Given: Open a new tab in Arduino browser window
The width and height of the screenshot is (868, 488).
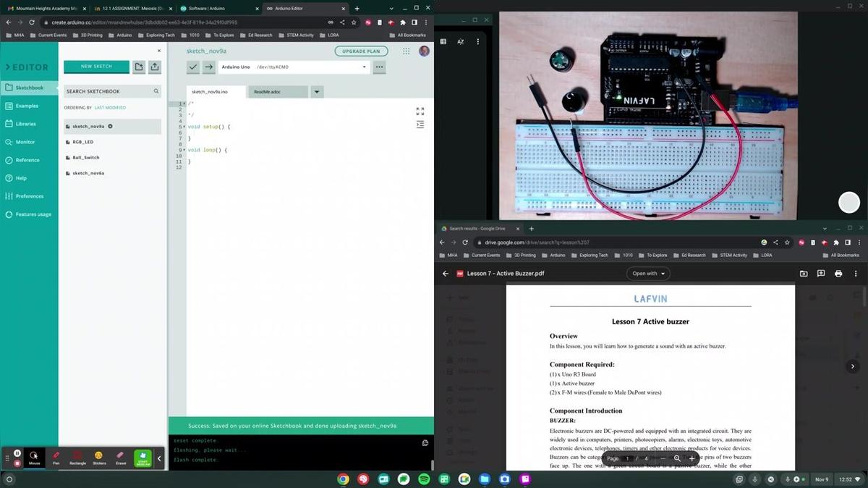Looking at the screenshot, I should [x=357, y=9].
